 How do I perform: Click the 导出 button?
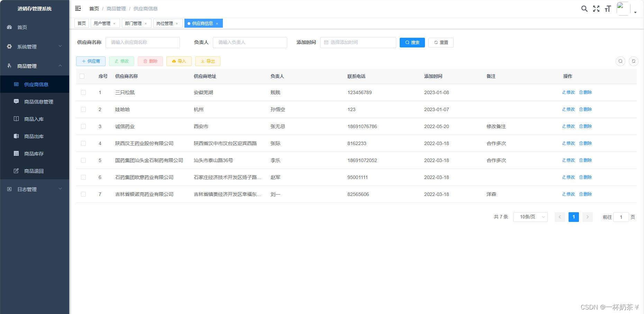coord(208,61)
